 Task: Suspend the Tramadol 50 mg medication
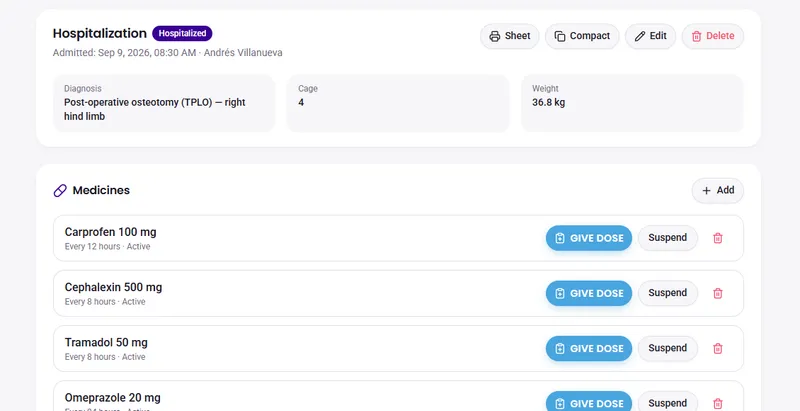click(668, 348)
